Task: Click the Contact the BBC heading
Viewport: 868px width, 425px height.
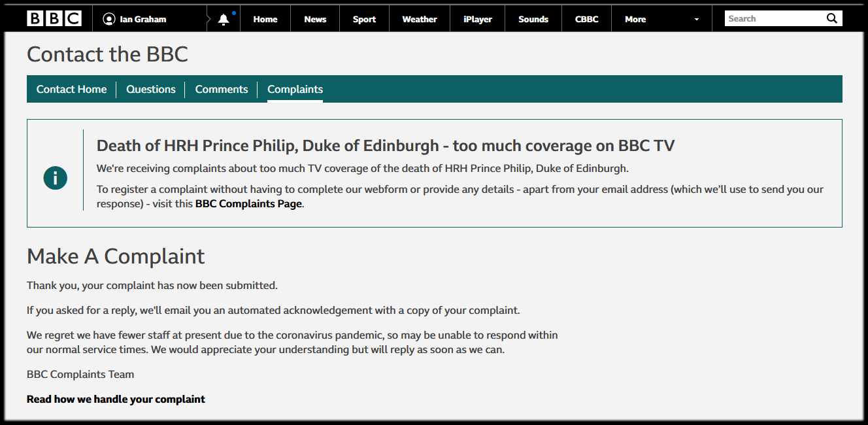Action: pyautogui.click(x=107, y=54)
